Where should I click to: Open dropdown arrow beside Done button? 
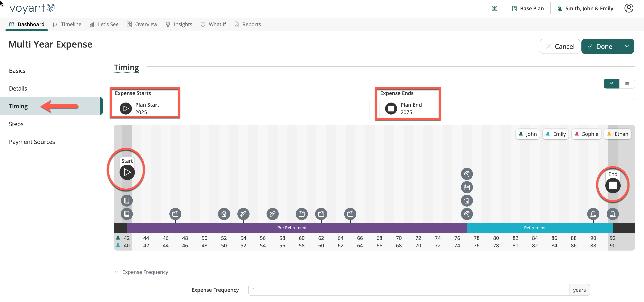626,46
